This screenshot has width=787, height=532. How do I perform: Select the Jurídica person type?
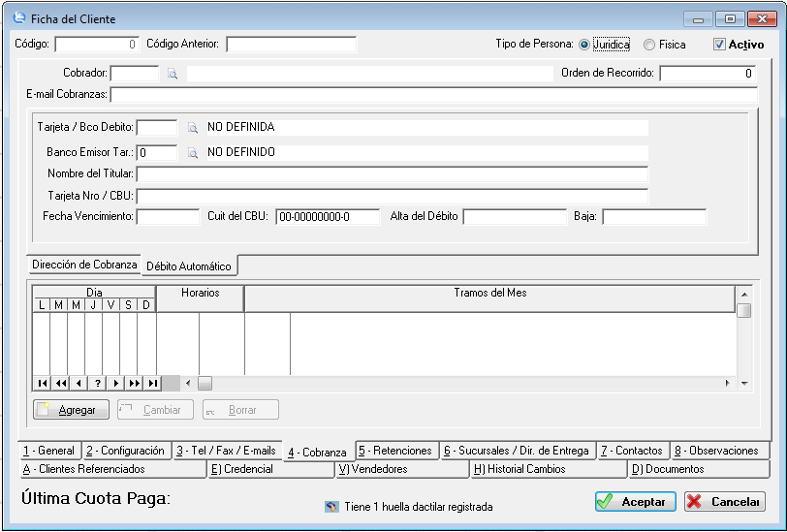(584, 45)
